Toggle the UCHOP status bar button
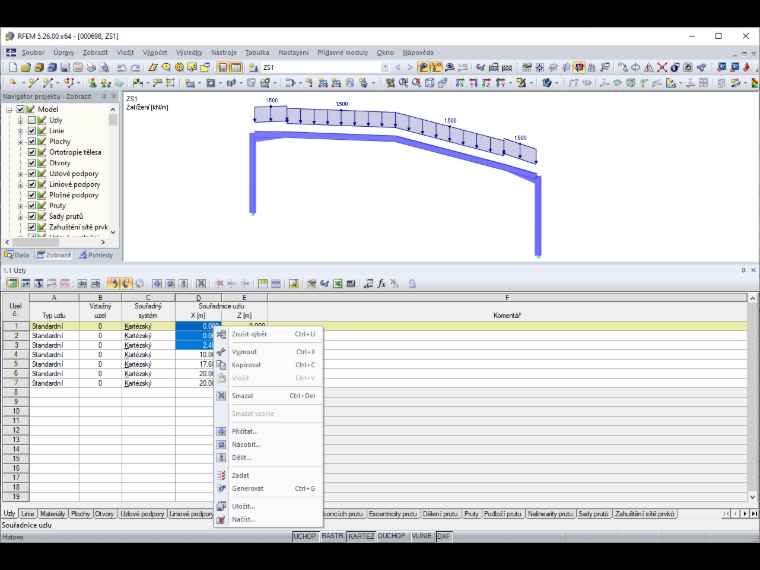Screen dimensions: 760x570 coord(304,536)
